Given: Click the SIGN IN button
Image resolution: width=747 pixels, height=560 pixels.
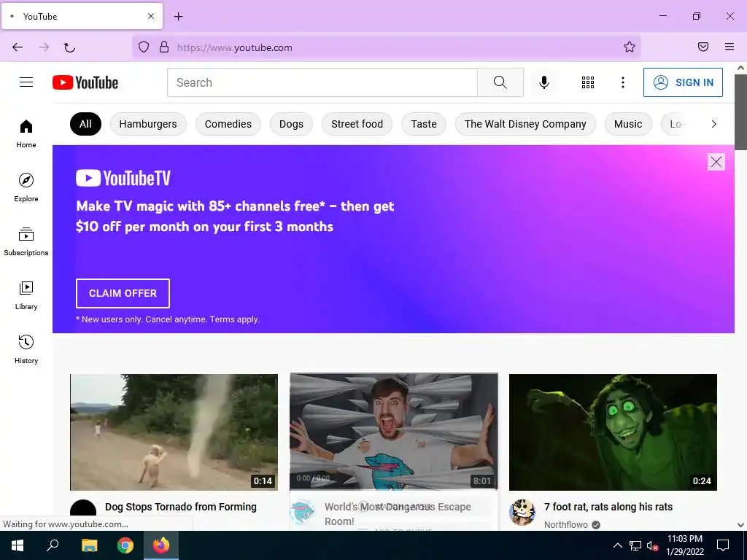Looking at the screenshot, I should [683, 82].
